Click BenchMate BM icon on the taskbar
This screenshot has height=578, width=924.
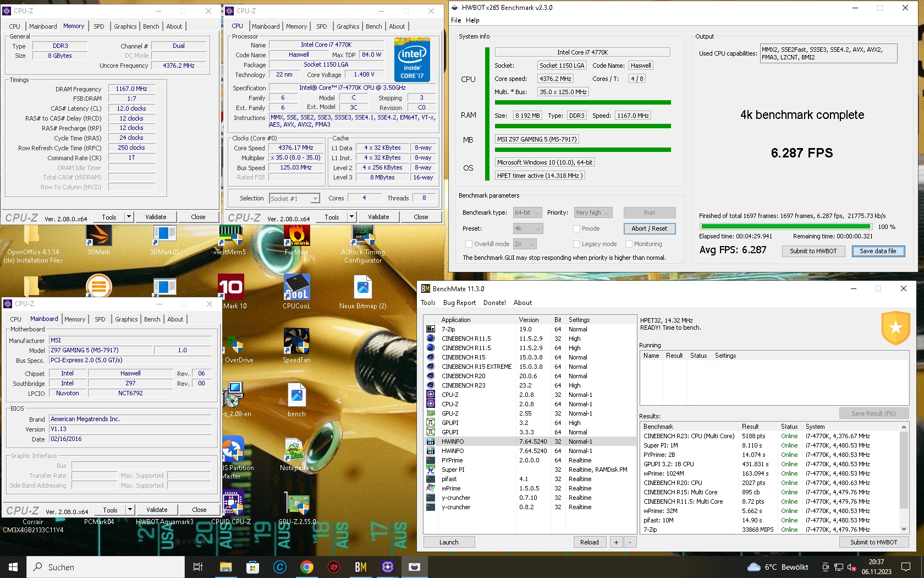[361, 567]
